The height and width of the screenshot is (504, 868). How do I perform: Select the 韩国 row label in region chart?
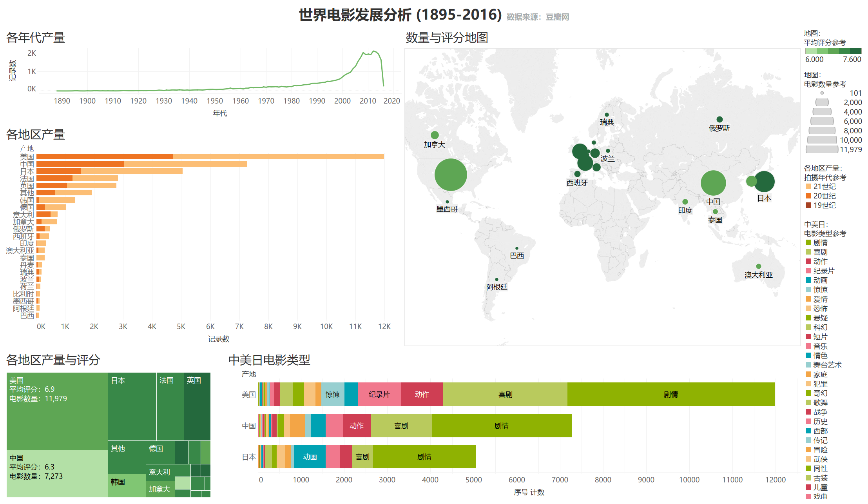click(27, 200)
